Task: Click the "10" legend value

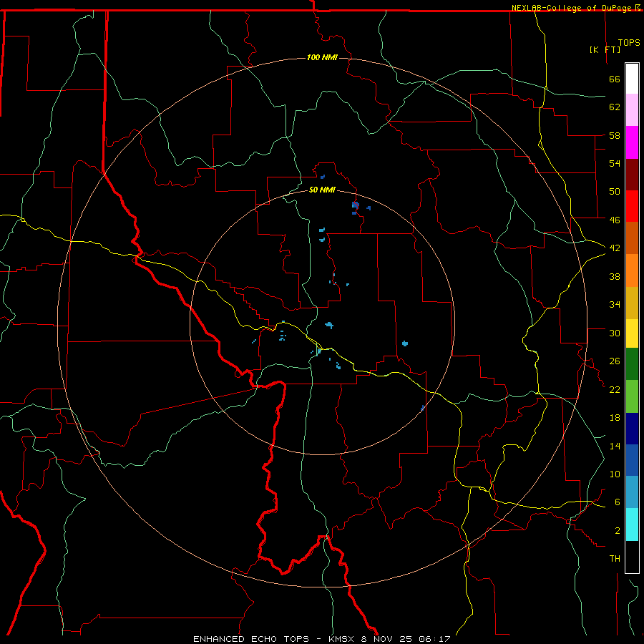Action: point(615,474)
